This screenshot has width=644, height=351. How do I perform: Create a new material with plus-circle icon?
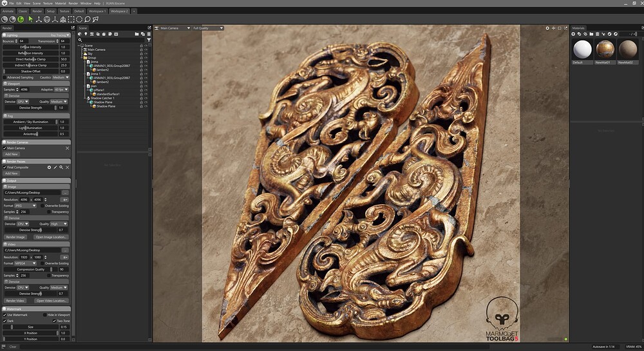click(x=573, y=34)
